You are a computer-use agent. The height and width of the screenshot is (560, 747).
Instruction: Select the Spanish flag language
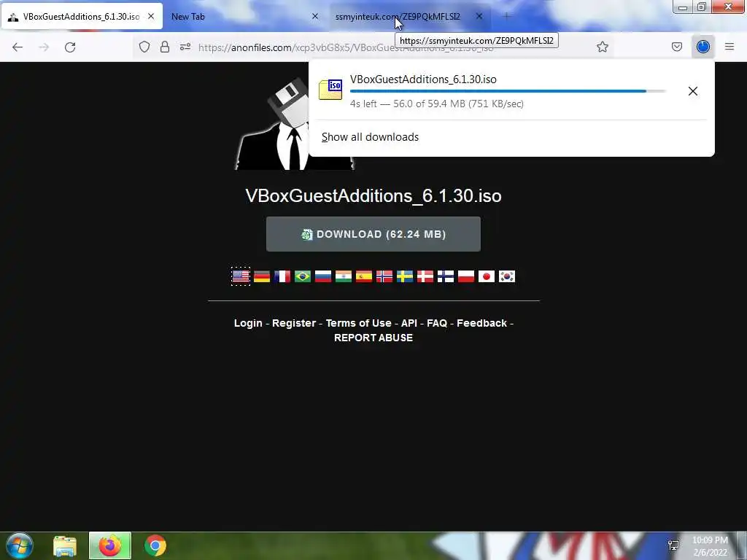click(364, 276)
